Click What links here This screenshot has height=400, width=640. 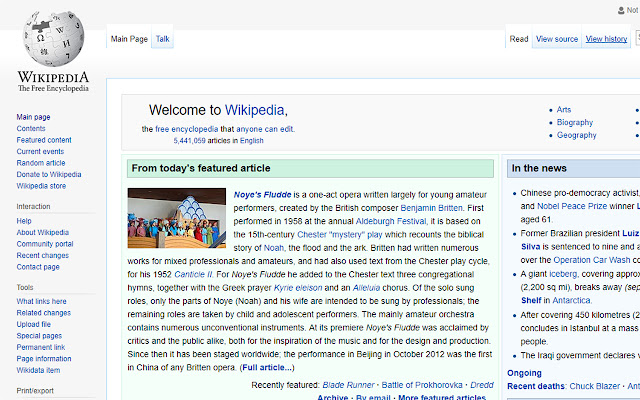(42, 301)
